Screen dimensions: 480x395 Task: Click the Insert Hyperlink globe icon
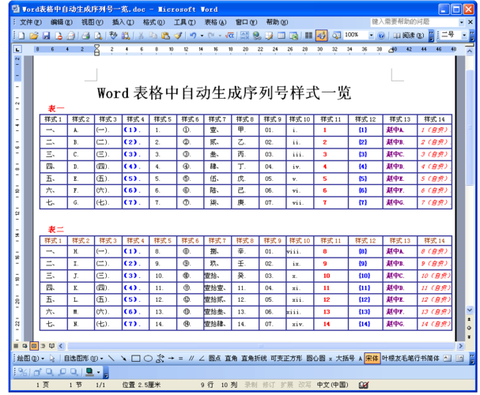pyautogui.click(x=257, y=35)
